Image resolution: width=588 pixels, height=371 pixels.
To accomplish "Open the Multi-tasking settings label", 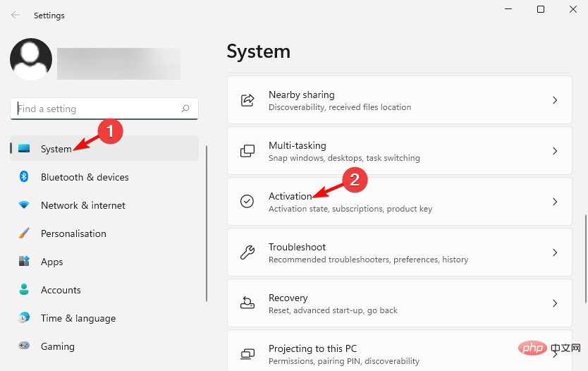I will point(298,145).
